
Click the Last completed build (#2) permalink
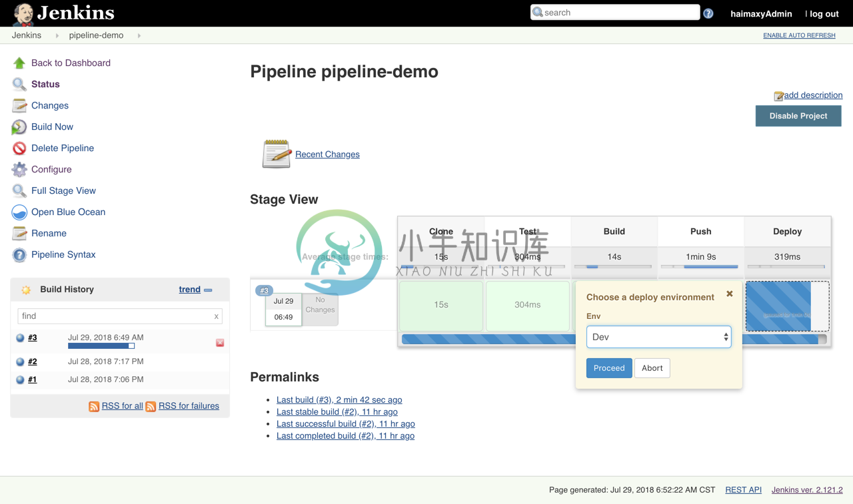345,436
